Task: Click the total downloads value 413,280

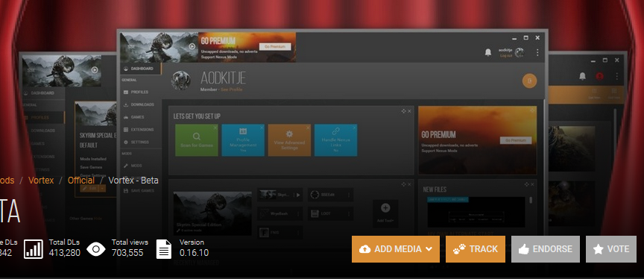Action: pos(65,253)
